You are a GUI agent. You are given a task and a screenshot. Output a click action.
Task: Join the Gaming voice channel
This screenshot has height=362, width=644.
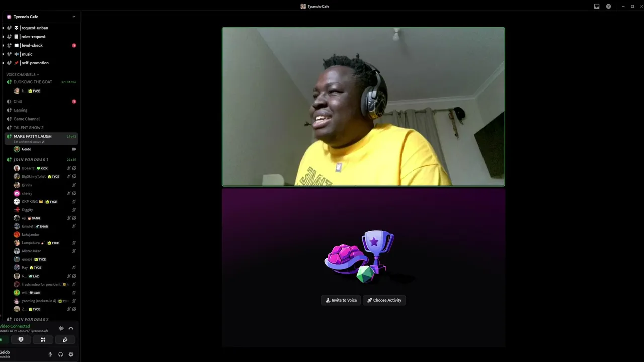tap(41, 110)
